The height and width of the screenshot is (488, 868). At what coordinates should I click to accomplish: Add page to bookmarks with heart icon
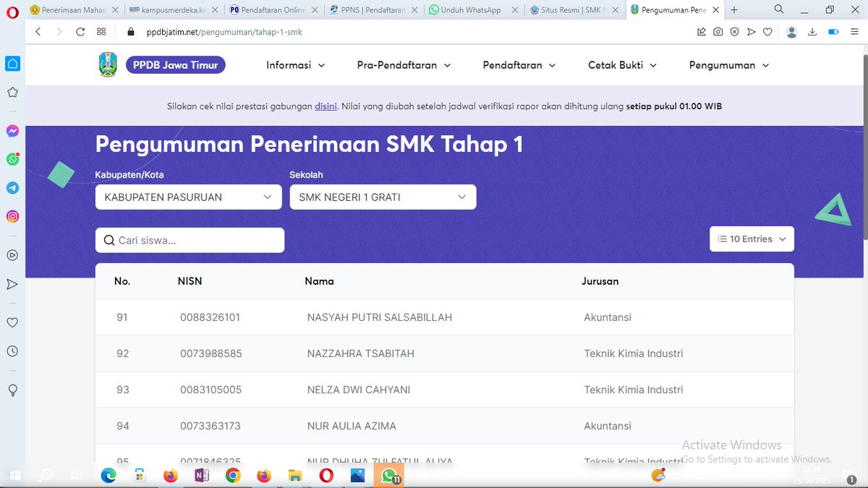click(767, 32)
